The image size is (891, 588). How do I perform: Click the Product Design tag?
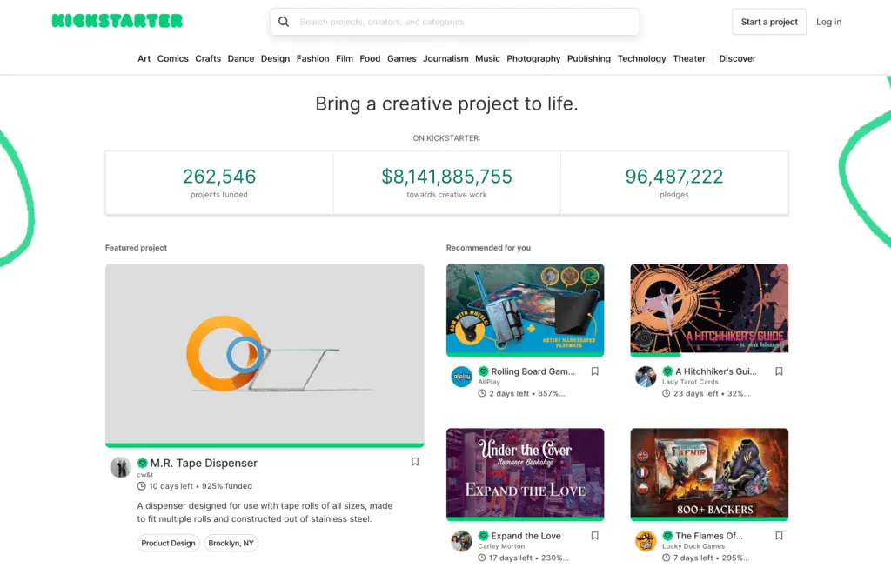pyautogui.click(x=168, y=543)
